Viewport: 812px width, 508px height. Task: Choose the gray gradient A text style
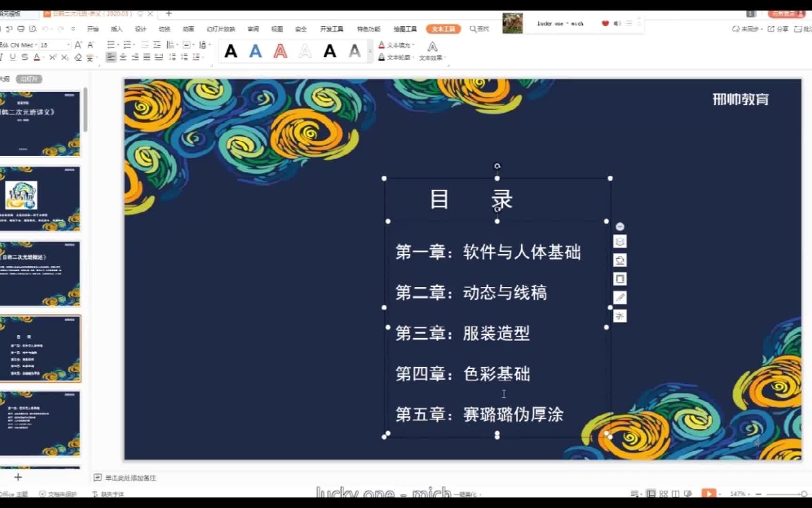click(355, 51)
